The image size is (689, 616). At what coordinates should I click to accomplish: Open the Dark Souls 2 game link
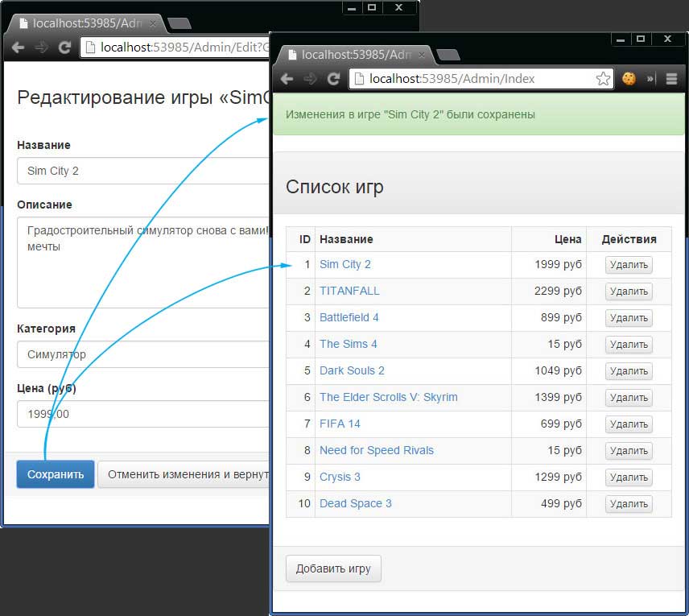(x=352, y=370)
